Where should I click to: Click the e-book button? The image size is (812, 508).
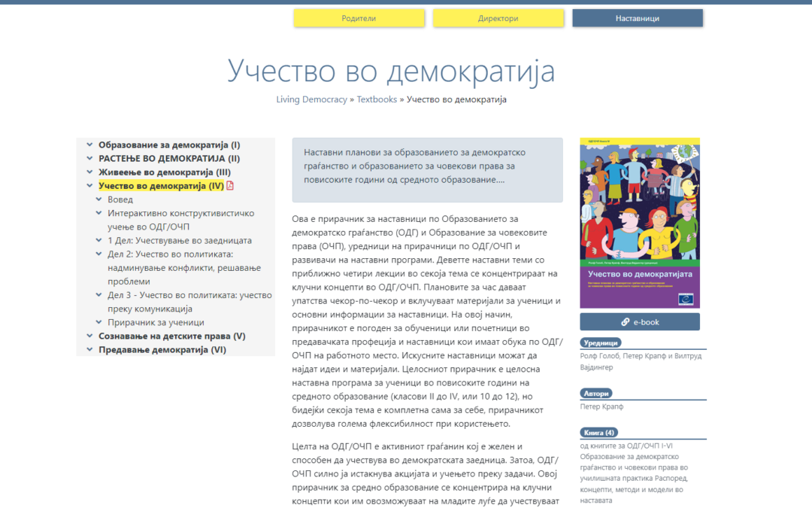(640, 321)
